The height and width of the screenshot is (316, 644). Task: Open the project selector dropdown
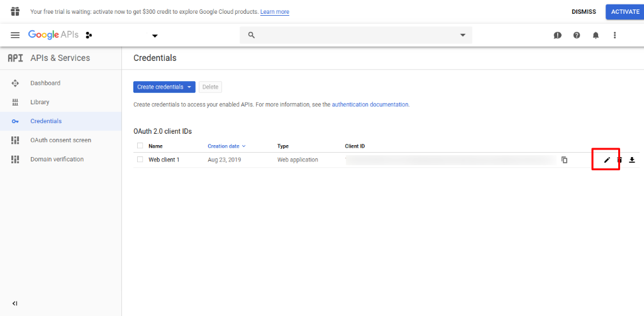pyautogui.click(x=155, y=35)
